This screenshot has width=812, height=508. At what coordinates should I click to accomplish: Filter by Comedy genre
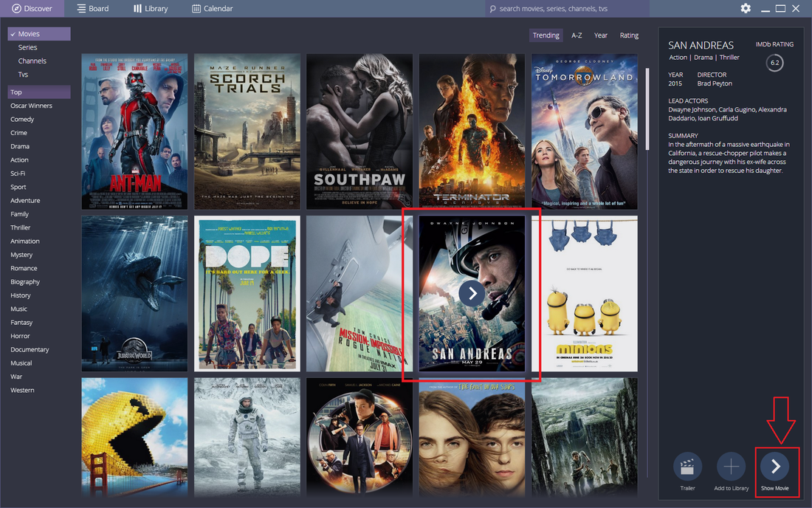click(x=22, y=119)
